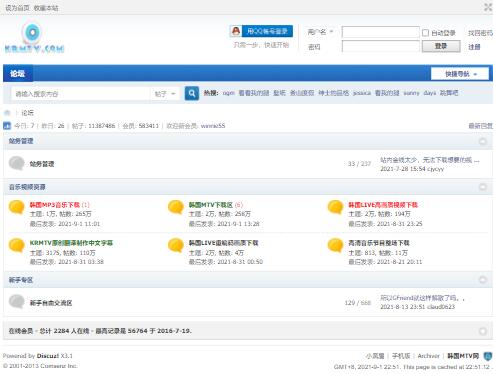
Task: Click the orange bubble icon beside 韩国MP3音乐下载
Action: click(16, 207)
